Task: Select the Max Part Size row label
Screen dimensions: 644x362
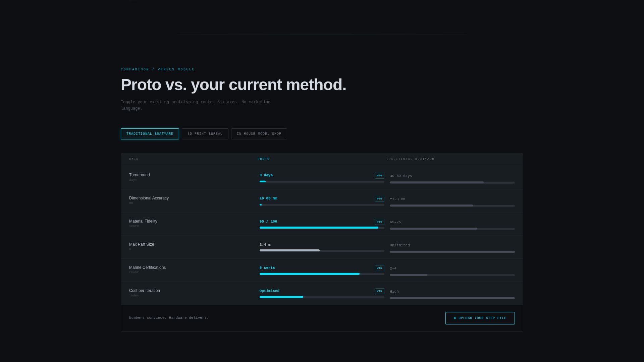Action: coord(142,244)
